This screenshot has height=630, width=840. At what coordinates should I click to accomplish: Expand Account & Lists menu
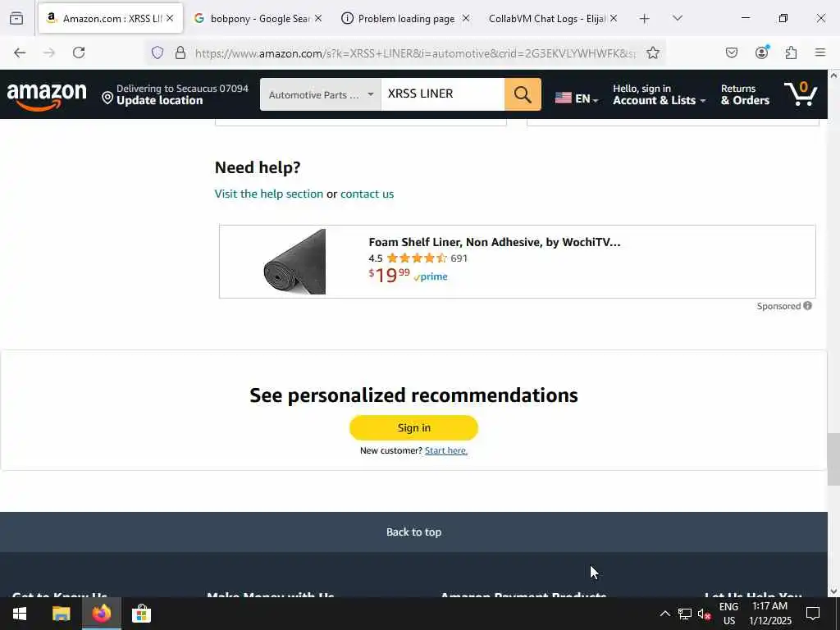pos(659,94)
